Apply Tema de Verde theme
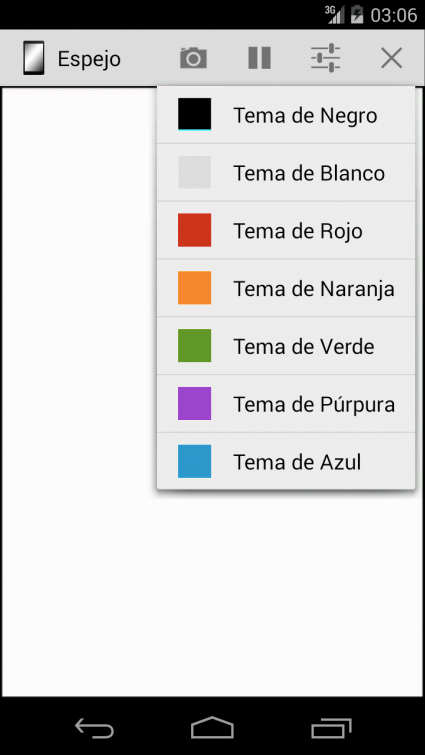425x755 pixels. pos(286,346)
